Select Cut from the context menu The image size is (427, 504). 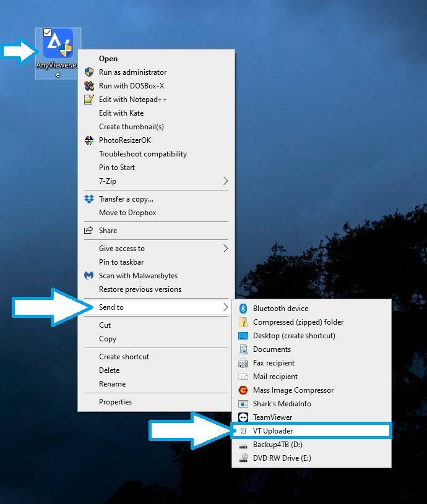point(157,325)
